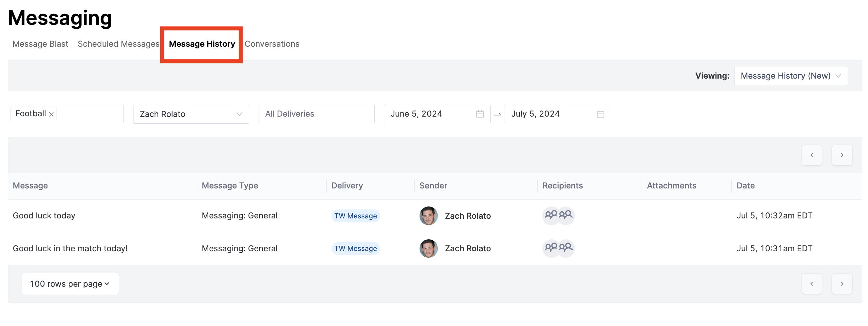This screenshot has width=868, height=326.
Task: Open calendar icon for June 5, 2024
Action: pyautogui.click(x=480, y=114)
